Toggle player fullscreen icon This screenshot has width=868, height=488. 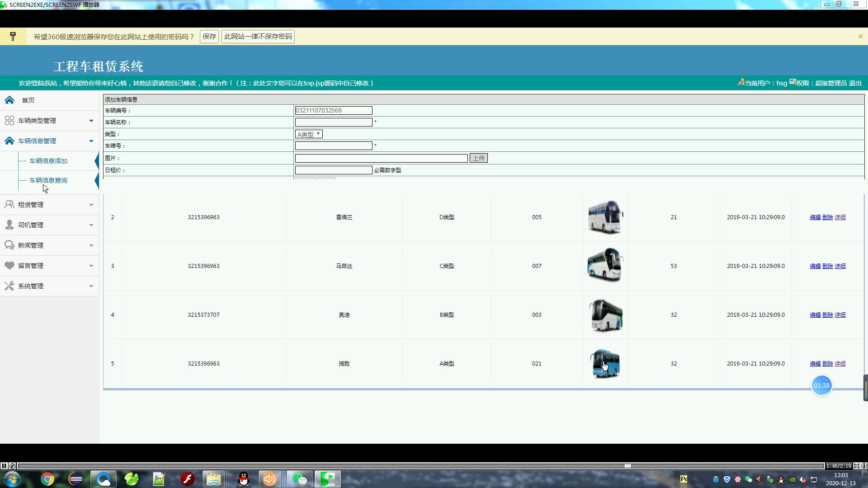(857, 466)
